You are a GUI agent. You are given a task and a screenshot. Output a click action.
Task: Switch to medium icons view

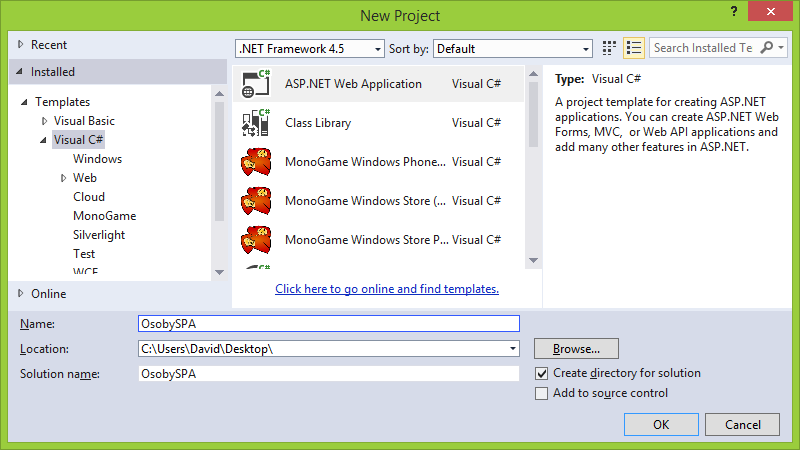(x=609, y=48)
